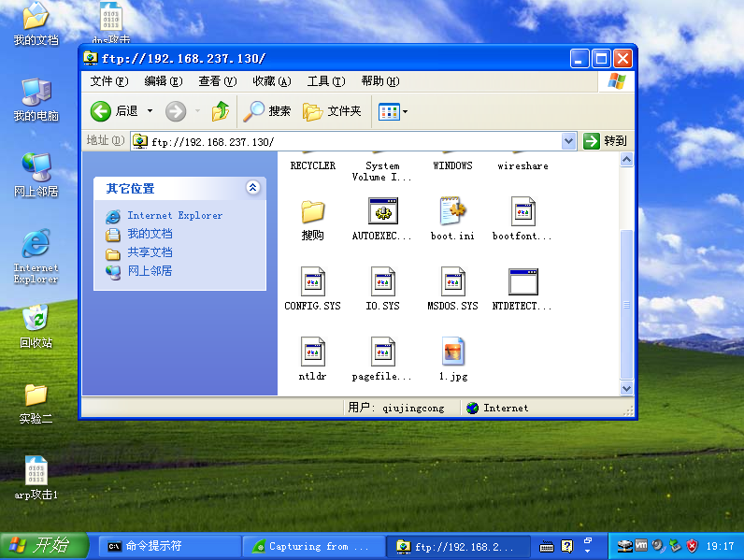Click the file list scroll down arrow
This screenshot has height=560, width=744.
coord(626,388)
